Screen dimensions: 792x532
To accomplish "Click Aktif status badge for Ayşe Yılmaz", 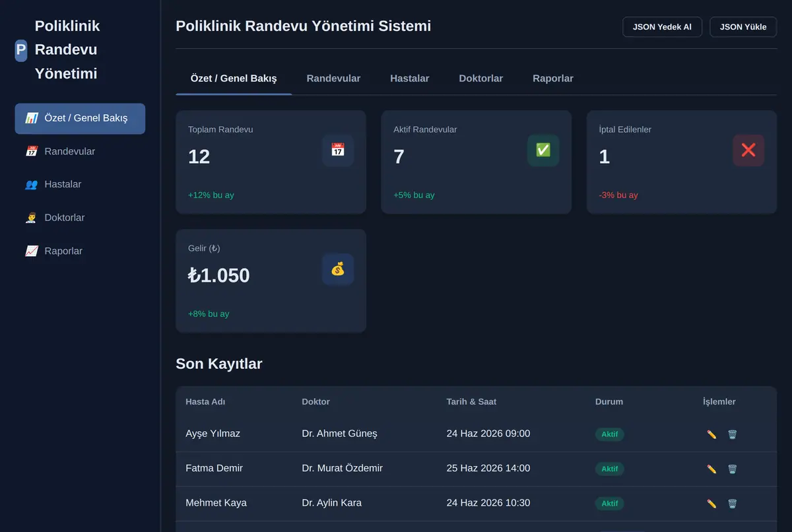I will 610,434.
